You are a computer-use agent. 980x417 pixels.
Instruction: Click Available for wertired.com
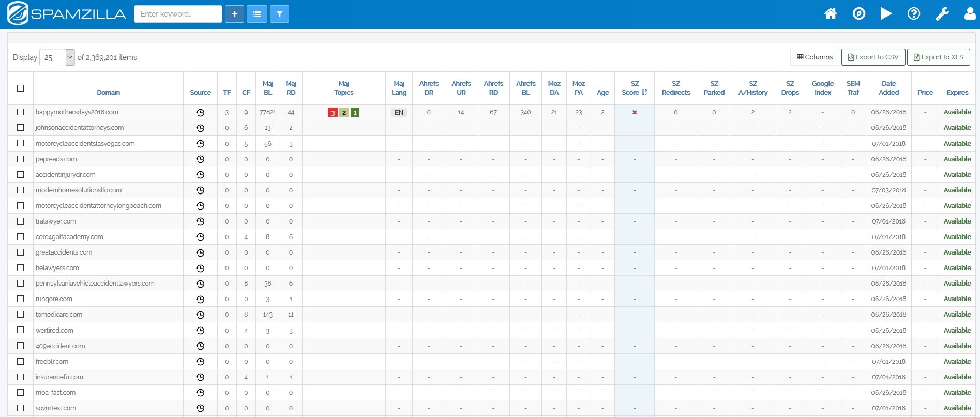[957, 330]
